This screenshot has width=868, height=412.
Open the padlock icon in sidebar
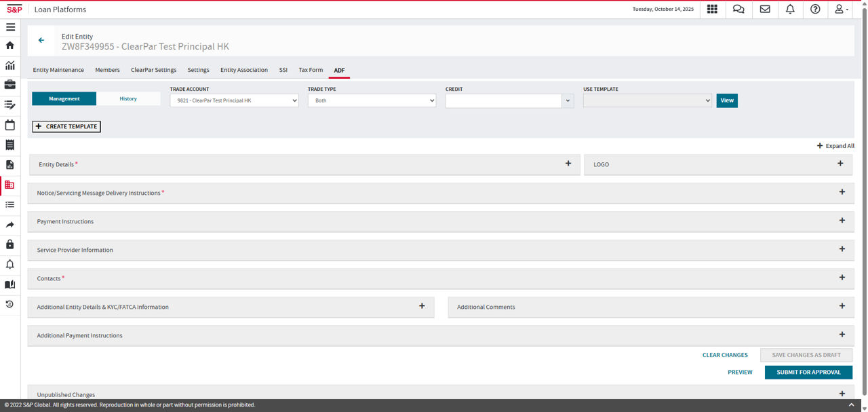[10, 244]
